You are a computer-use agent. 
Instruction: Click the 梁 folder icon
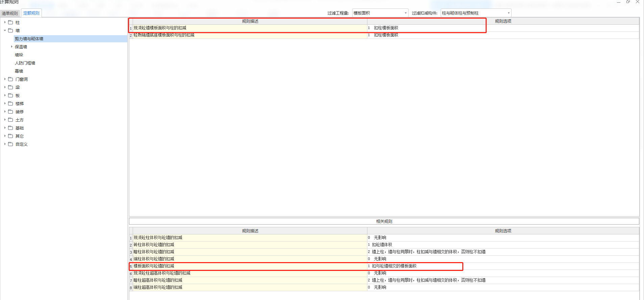click(10, 87)
